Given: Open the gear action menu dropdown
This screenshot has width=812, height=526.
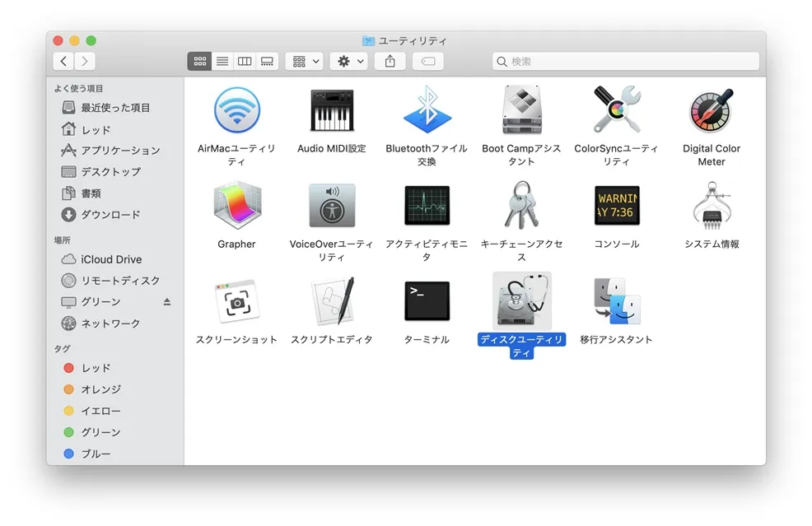Looking at the screenshot, I should (x=349, y=61).
